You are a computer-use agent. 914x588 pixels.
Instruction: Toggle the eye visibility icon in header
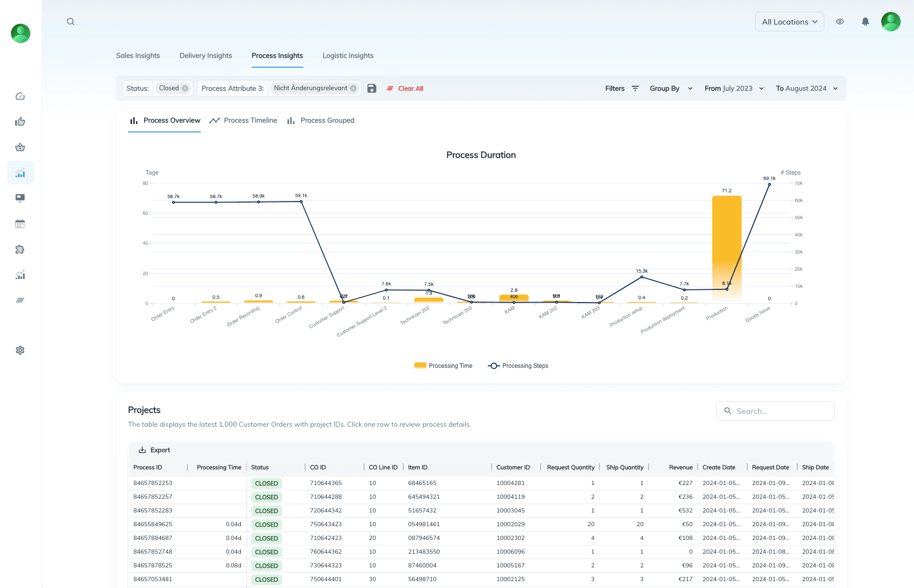coord(840,22)
